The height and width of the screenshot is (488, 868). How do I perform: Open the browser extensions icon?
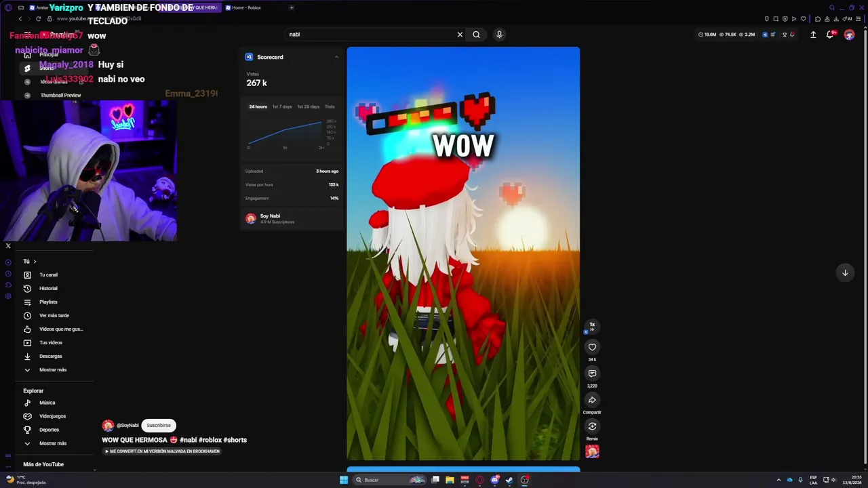818,19
